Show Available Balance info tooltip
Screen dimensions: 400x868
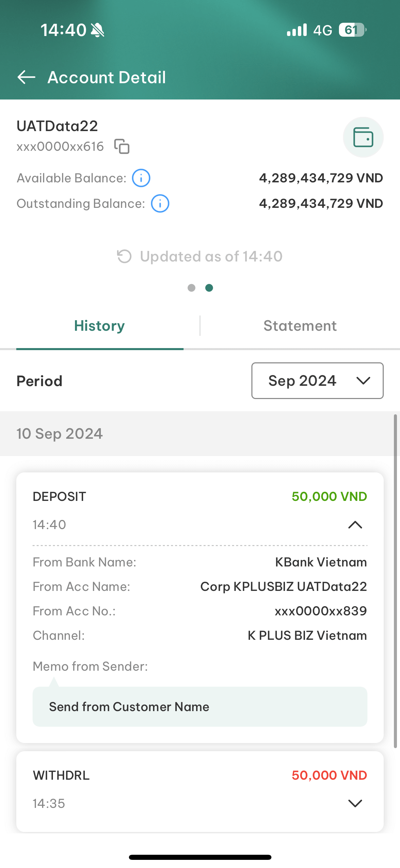click(141, 178)
